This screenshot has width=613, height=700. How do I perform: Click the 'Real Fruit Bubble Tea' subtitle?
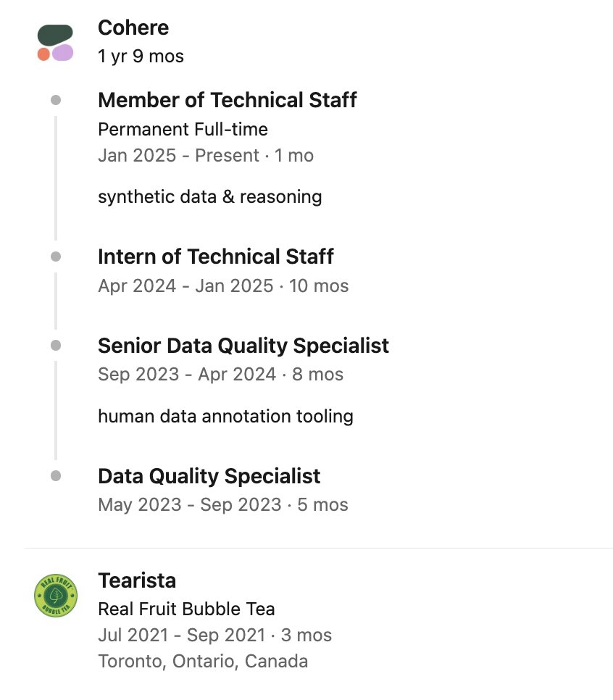(186, 609)
